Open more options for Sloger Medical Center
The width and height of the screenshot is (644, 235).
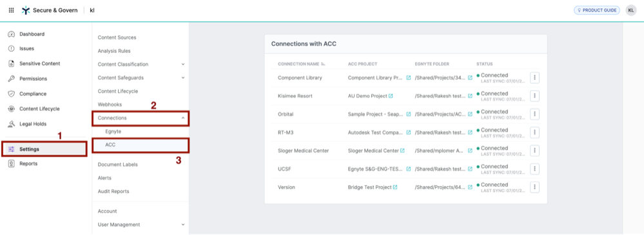(534, 150)
